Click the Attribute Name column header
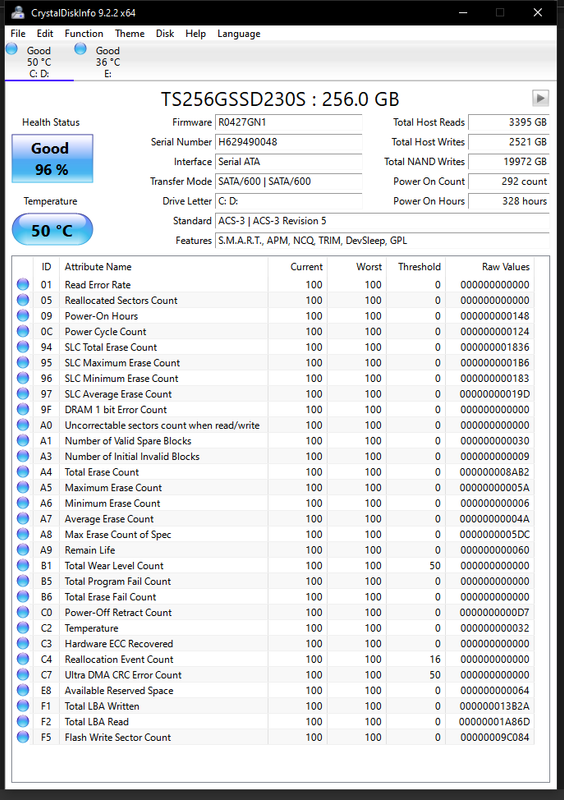The image size is (564, 800). point(163,266)
